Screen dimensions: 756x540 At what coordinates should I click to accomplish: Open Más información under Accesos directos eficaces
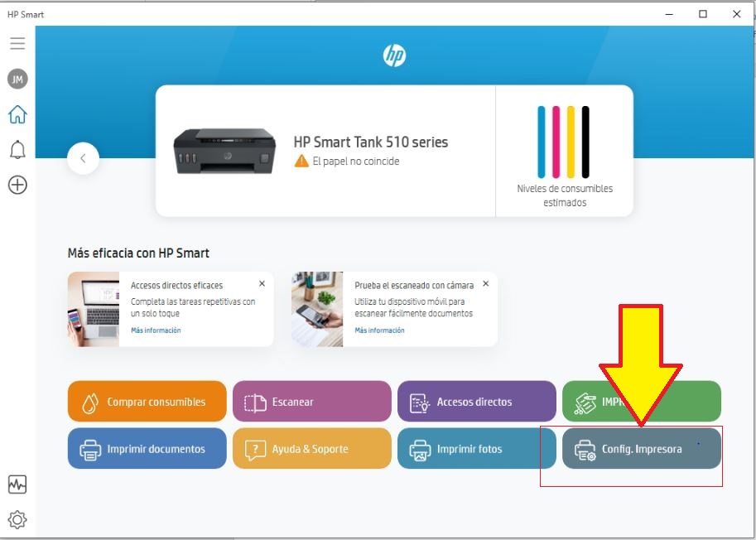pos(156,330)
